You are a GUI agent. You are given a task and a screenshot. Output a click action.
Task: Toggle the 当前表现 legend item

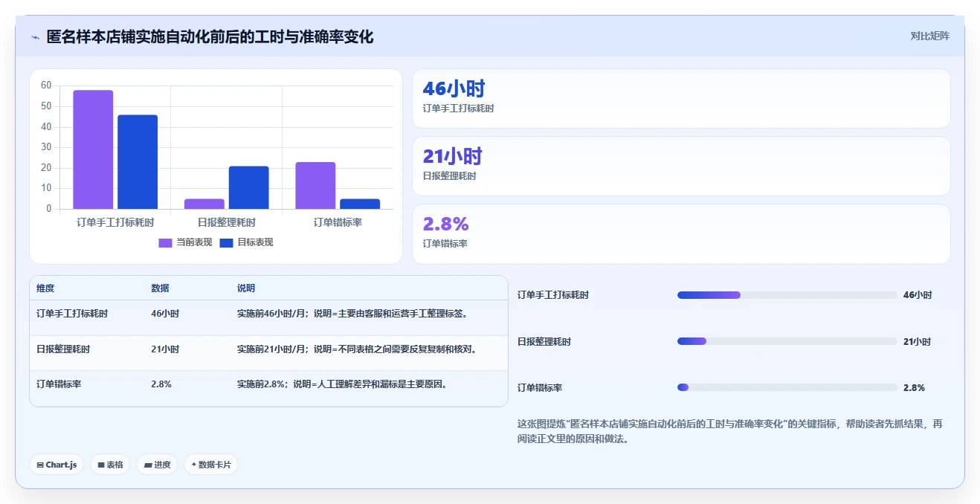click(185, 242)
